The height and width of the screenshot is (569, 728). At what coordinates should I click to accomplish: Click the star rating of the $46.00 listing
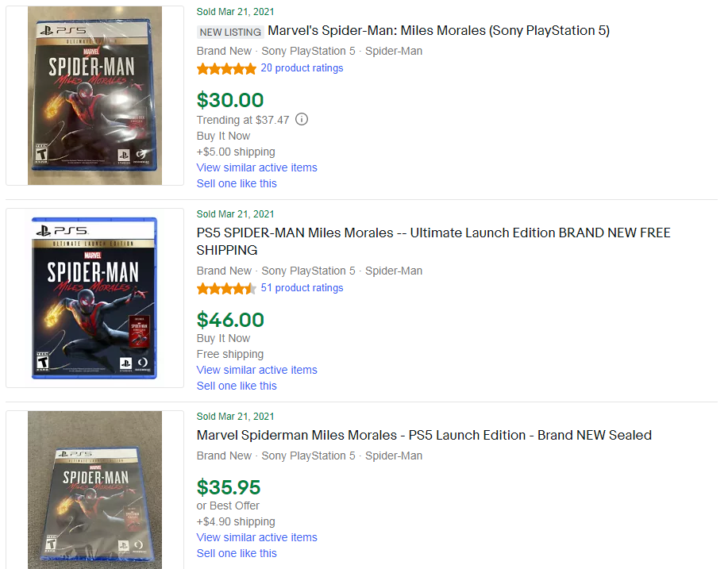click(226, 289)
